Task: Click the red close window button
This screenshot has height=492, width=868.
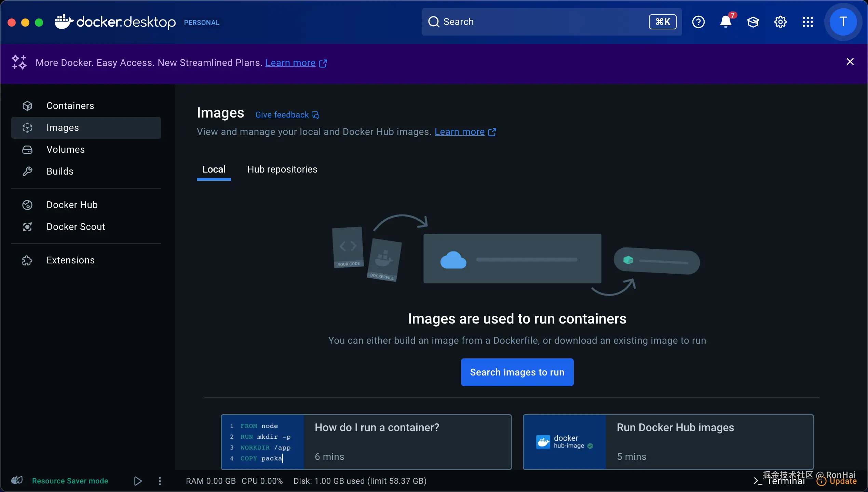Action: [12, 23]
